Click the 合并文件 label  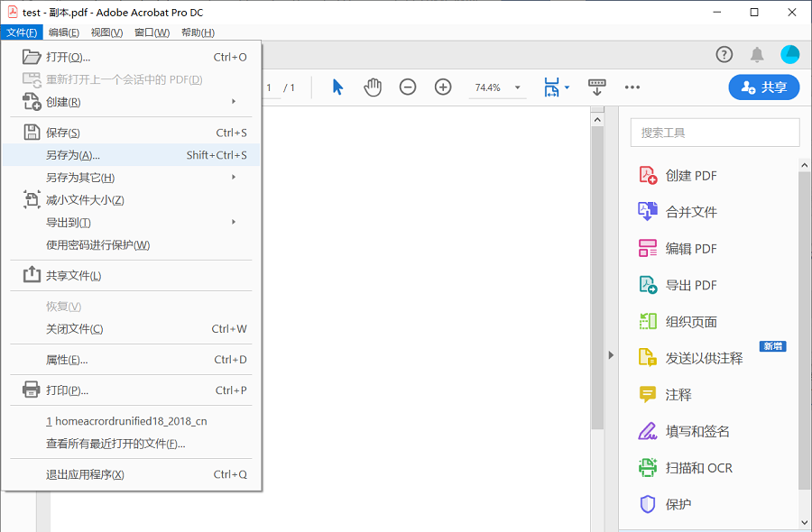click(x=691, y=212)
